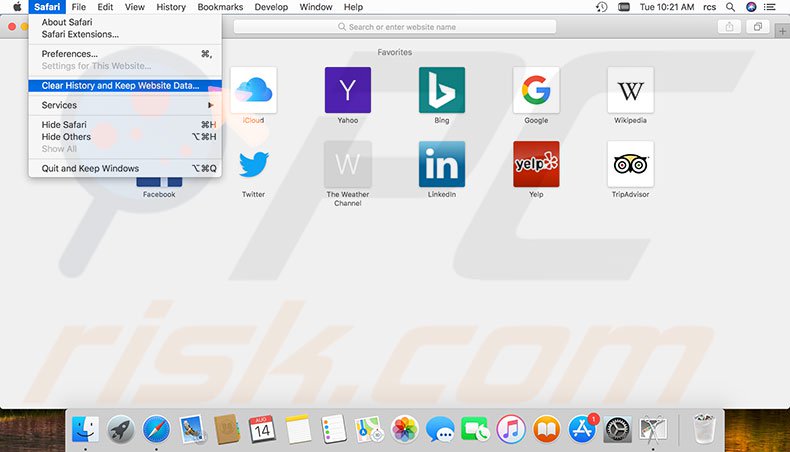Screen dimensions: 790x452
Task: Add a new tab with plus button
Action: click(x=782, y=31)
